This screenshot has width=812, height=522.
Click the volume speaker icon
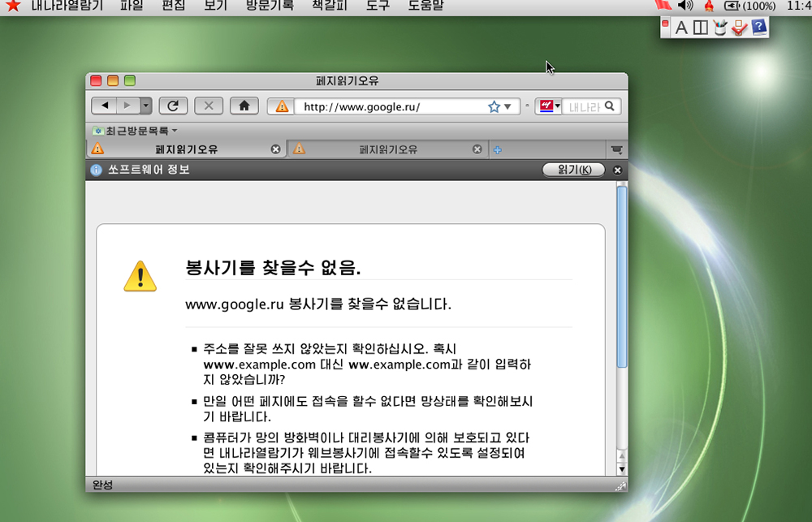coord(685,5)
